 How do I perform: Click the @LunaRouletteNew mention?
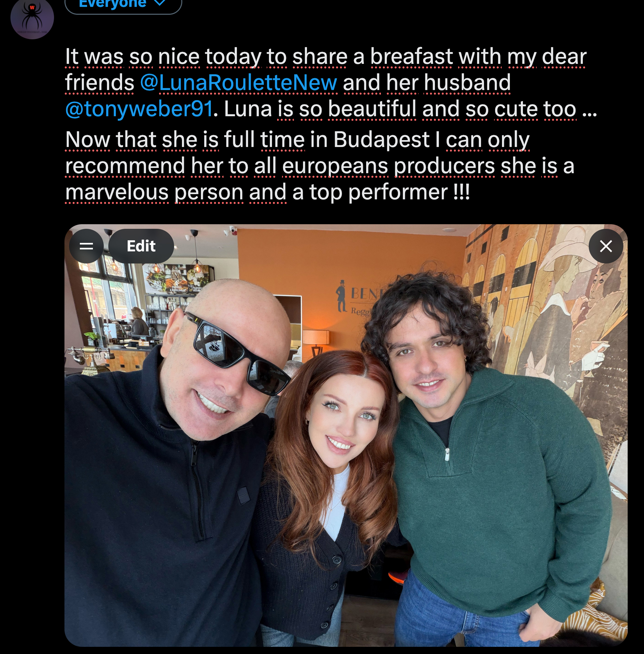tap(239, 82)
